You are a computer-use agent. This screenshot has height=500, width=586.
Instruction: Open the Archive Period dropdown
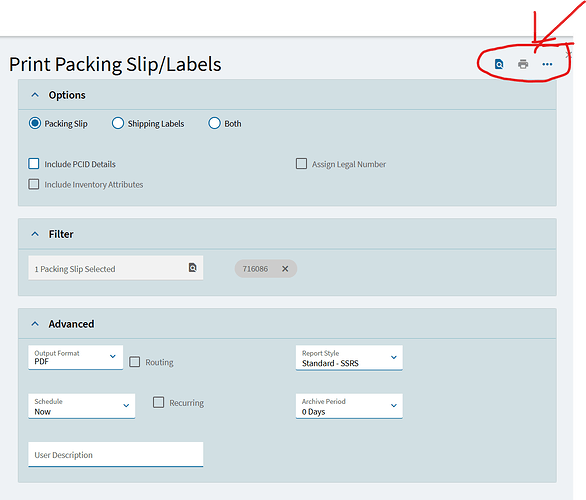pos(349,406)
